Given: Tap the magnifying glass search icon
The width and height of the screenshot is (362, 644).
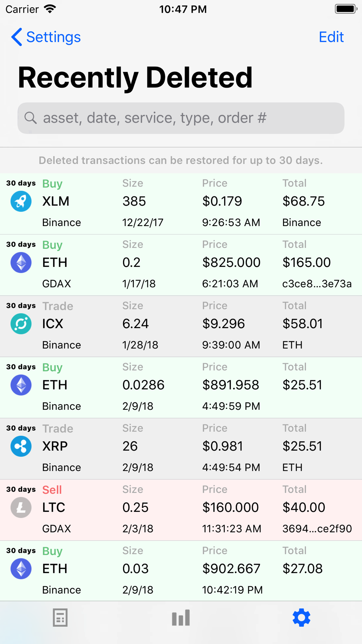Looking at the screenshot, I should (30, 118).
